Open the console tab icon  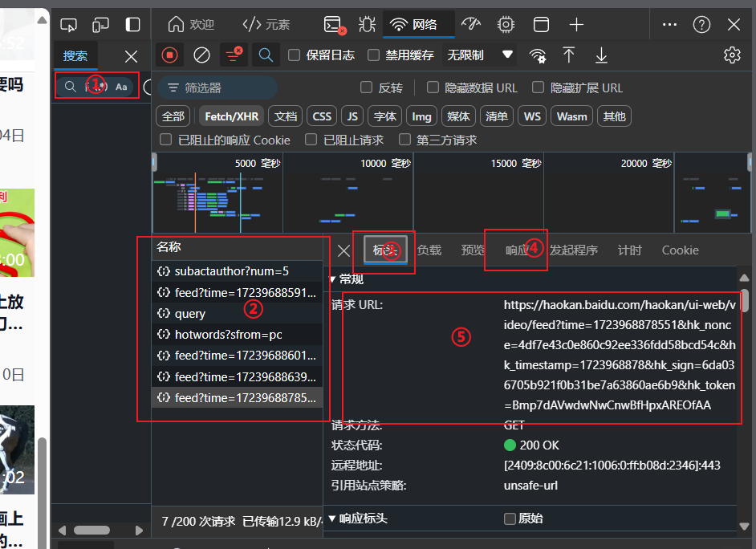pos(335,25)
